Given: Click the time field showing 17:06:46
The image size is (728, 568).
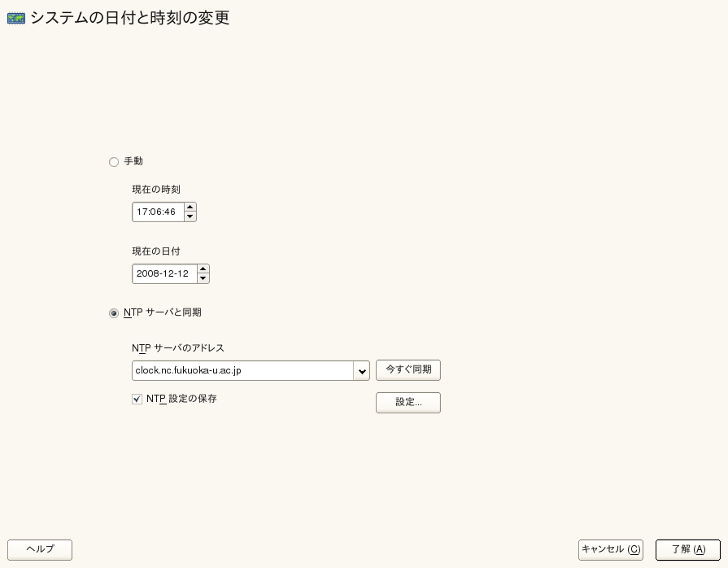Looking at the screenshot, I should coord(159,212).
